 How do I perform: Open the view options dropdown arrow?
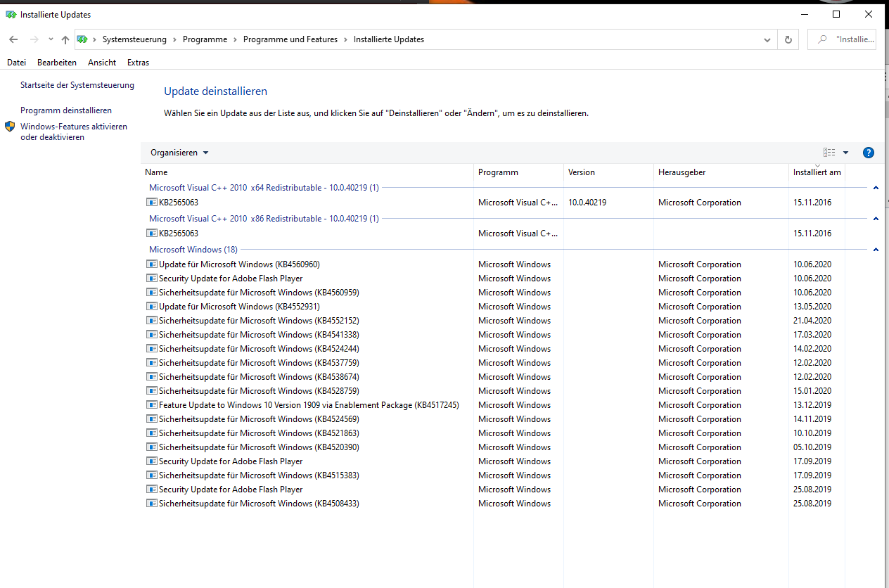coord(845,153)
